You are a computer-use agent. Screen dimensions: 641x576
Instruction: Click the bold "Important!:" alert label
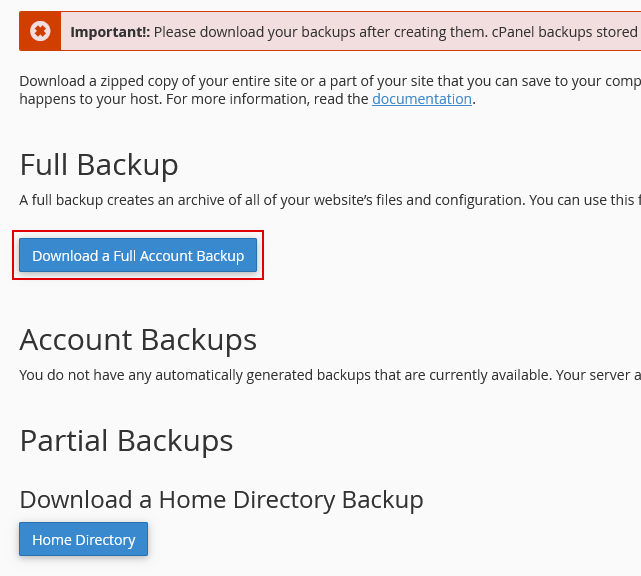click(110, 32)
